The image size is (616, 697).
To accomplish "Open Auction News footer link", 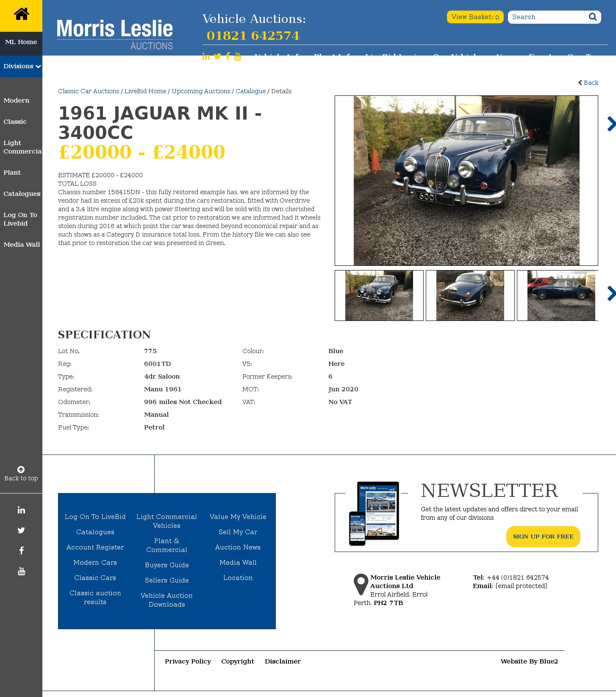I will click(x=238, y=547).
